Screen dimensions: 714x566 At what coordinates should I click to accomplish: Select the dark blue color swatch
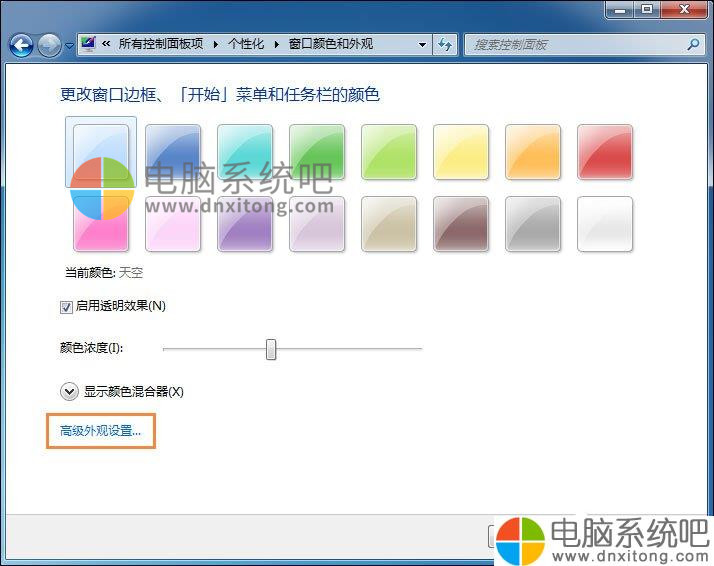[x=173, y=152]
